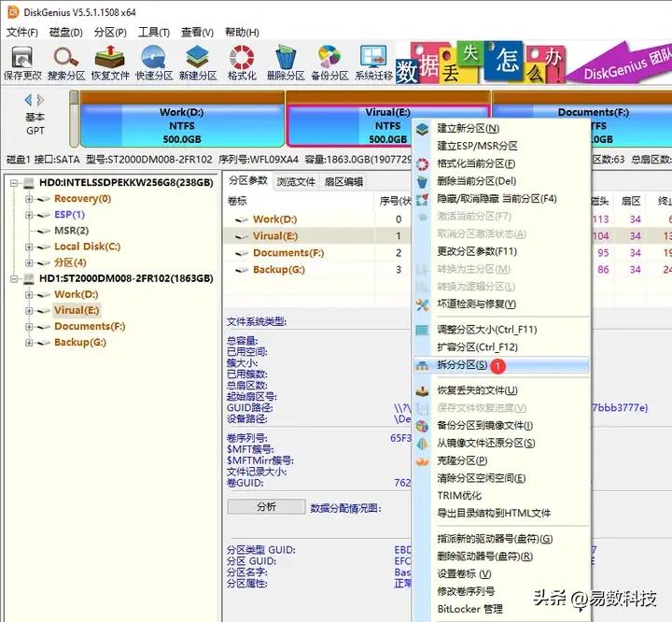The image size is (672, 622).
Task: Open the 帮助(H) menu
Action: [242, 32]
